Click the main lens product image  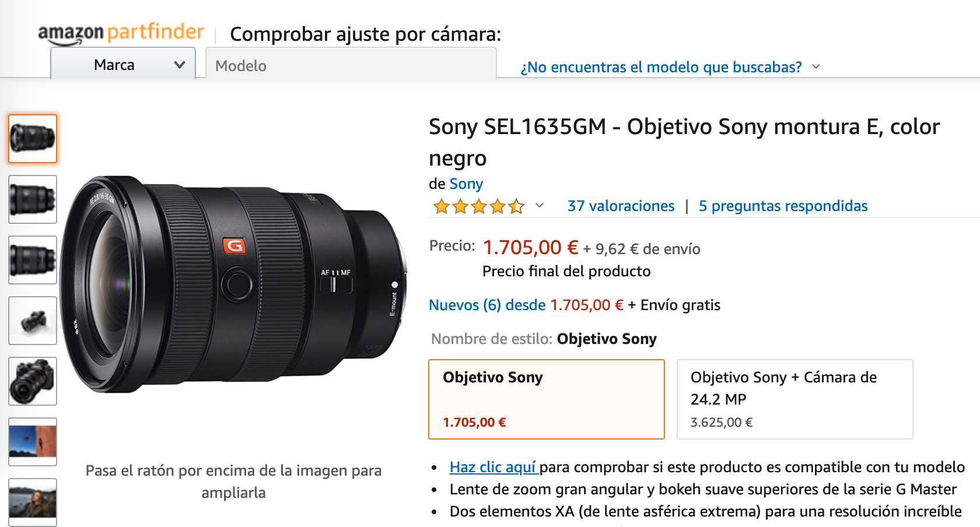233,284
